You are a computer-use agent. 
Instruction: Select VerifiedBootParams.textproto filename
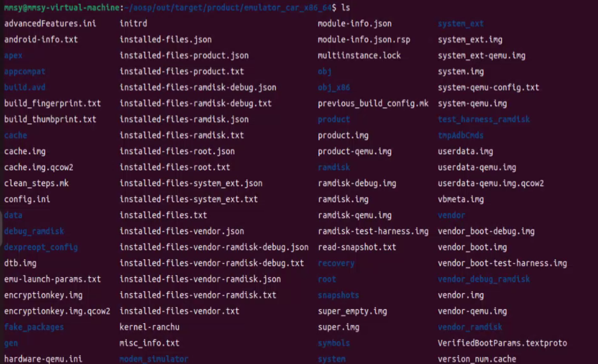point(502,343)
